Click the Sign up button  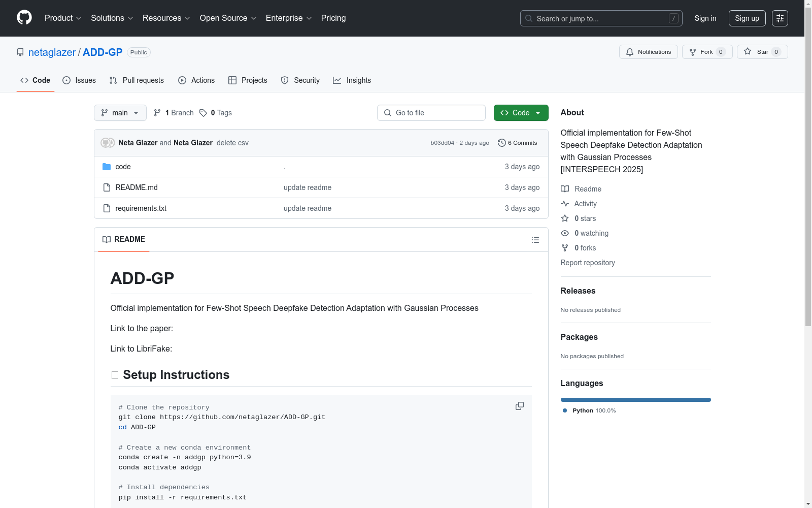[x=747, y=18]
